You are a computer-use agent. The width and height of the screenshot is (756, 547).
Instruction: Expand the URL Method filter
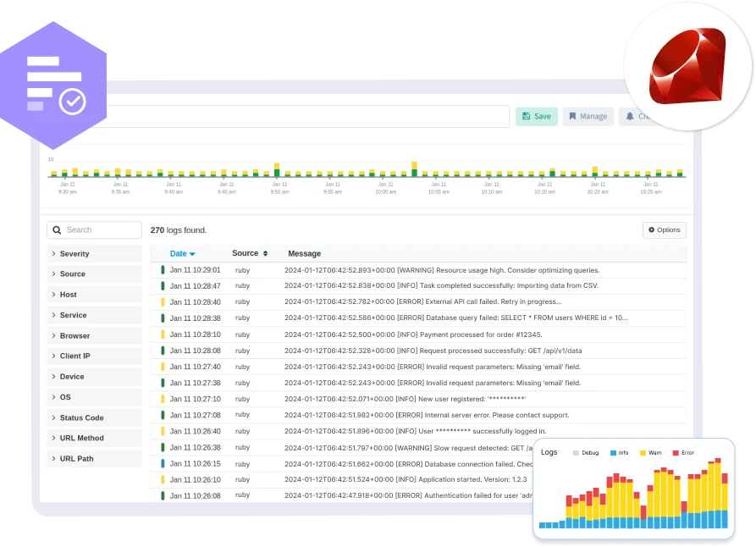tap(95, 438)
